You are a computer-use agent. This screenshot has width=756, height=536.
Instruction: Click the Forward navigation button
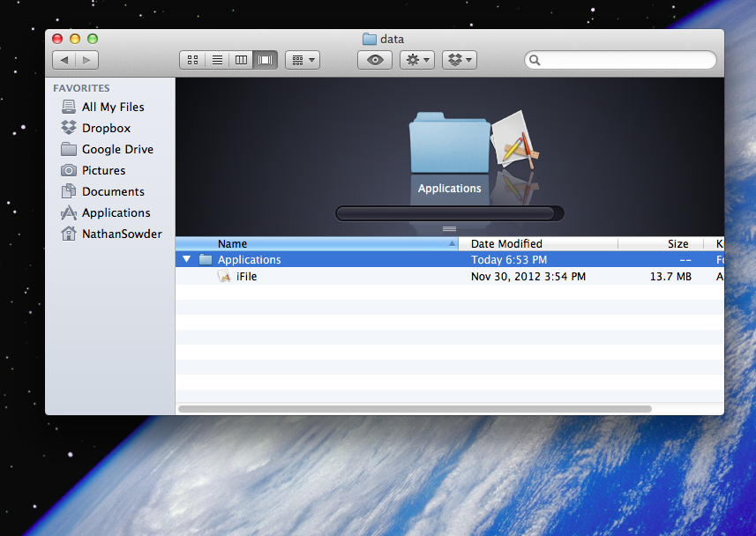click(x=86, y=60)
